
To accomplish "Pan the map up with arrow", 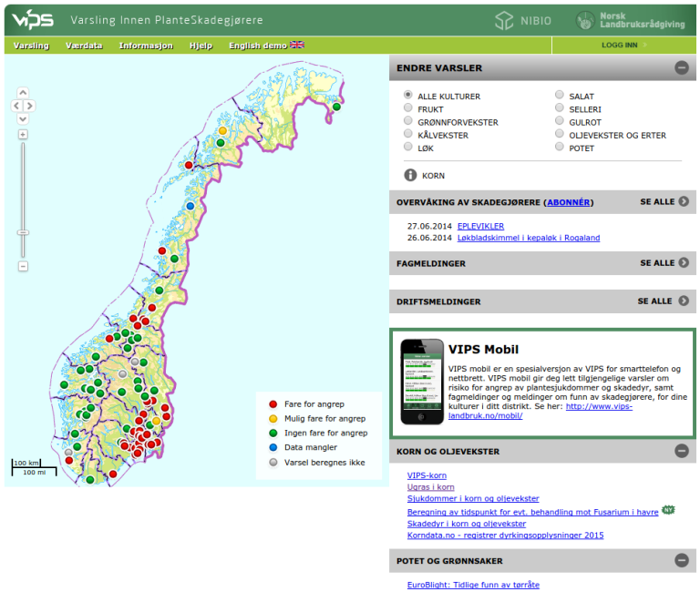I will coord(23,92).
